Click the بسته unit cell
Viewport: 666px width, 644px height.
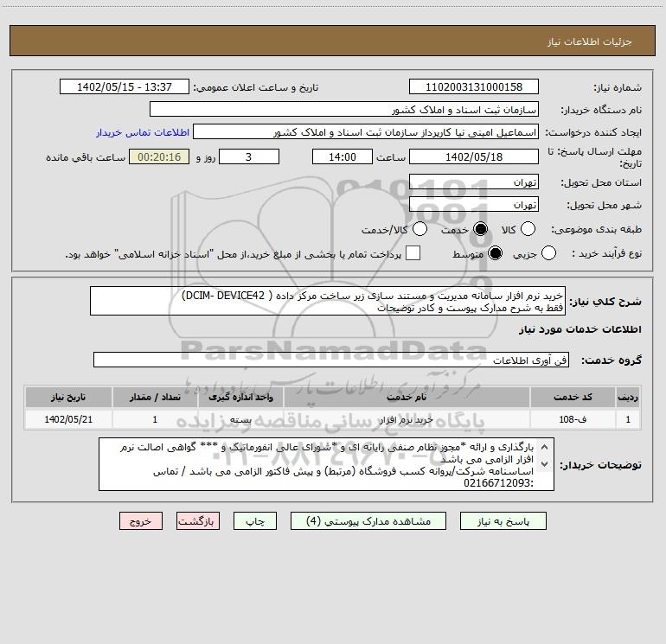coord(240,420)
